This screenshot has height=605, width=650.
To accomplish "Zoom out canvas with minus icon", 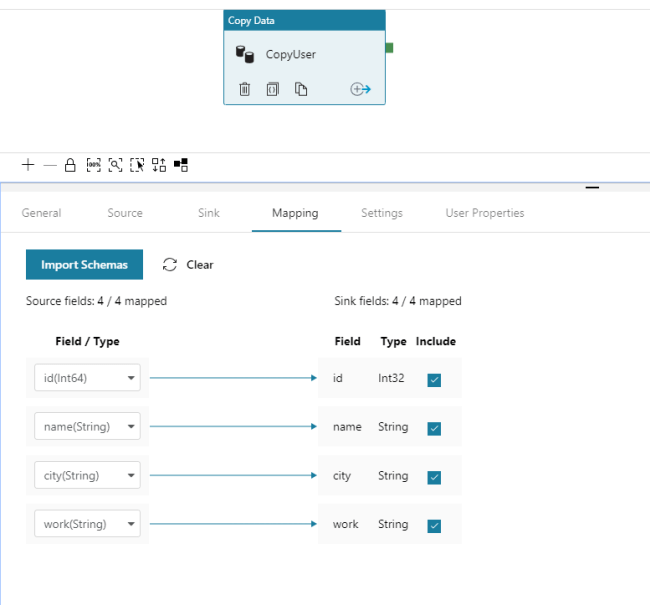I will (x=50, y=165).
